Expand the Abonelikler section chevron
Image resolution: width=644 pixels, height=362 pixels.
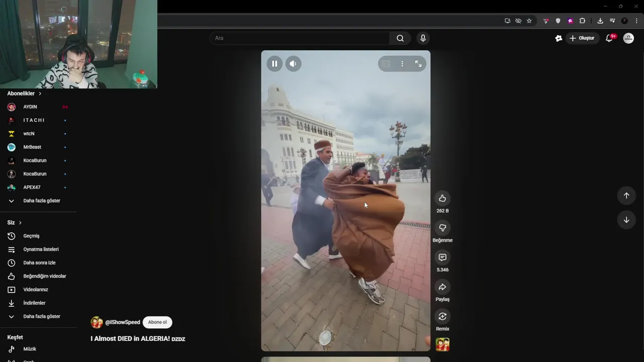(x=40, y=94)
